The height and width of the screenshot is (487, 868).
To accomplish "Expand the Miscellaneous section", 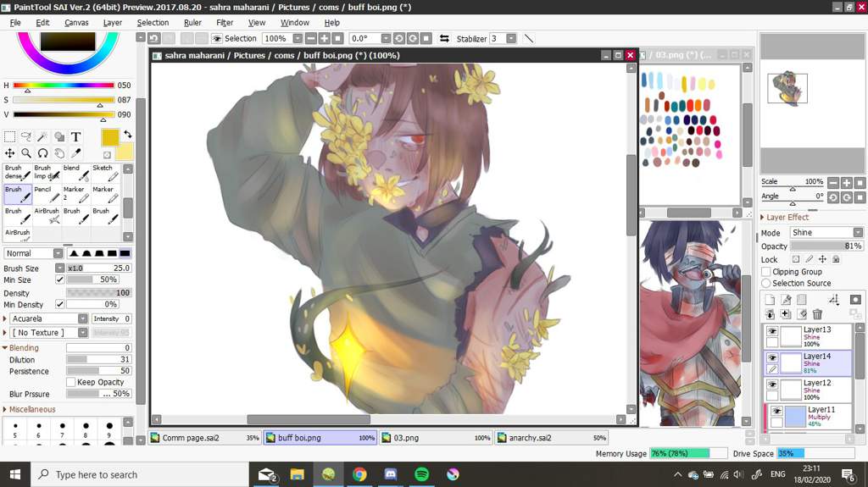I will pyautogui.click(x=5, y=409).
